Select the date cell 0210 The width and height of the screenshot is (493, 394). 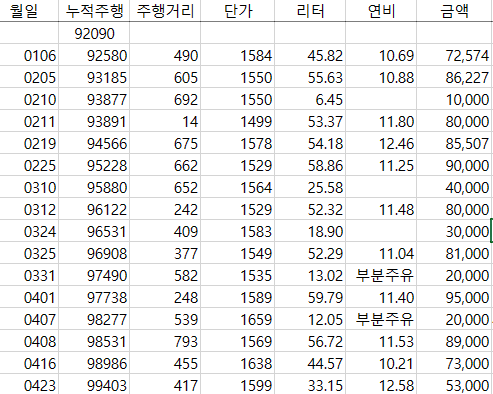(29, 99)
